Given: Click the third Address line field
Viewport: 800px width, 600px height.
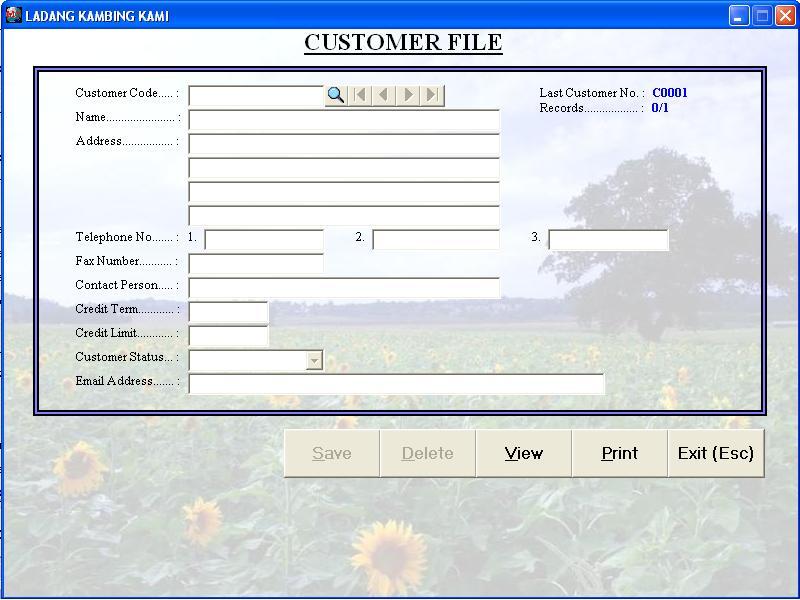Looking at the screenshot, I should tap(344, 192).
